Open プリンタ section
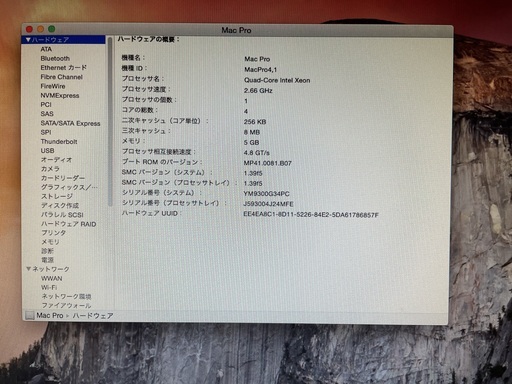Screen dimensions: 512x384 click(x=54, y=233)
